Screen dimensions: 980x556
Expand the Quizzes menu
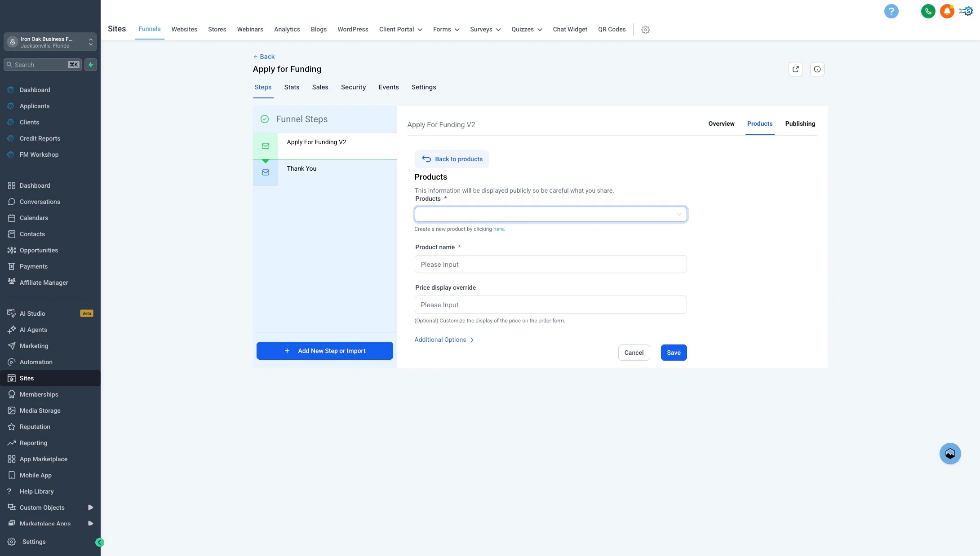[x=527, y=29]
